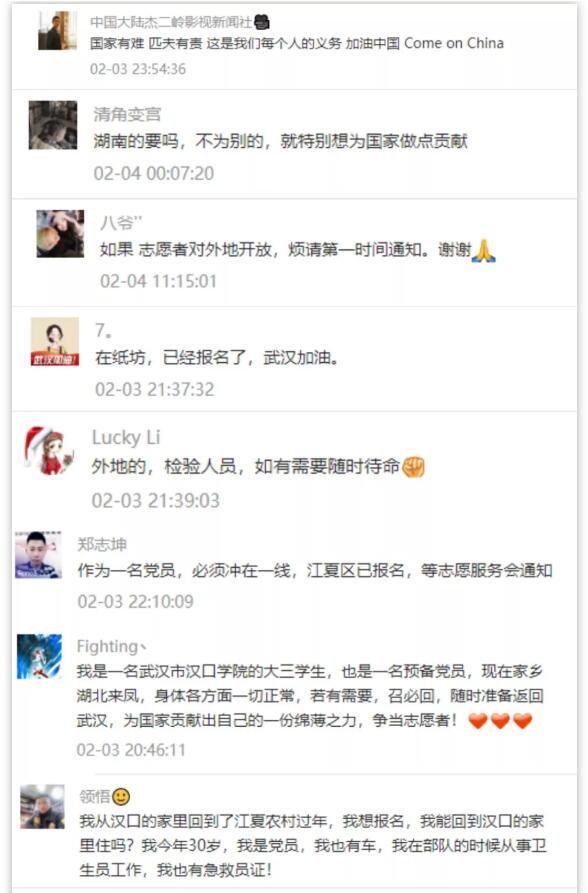This screenshot has height=893, width=588.
Task: Open 清角变宫's profile avatar
Action: [53, 125]
